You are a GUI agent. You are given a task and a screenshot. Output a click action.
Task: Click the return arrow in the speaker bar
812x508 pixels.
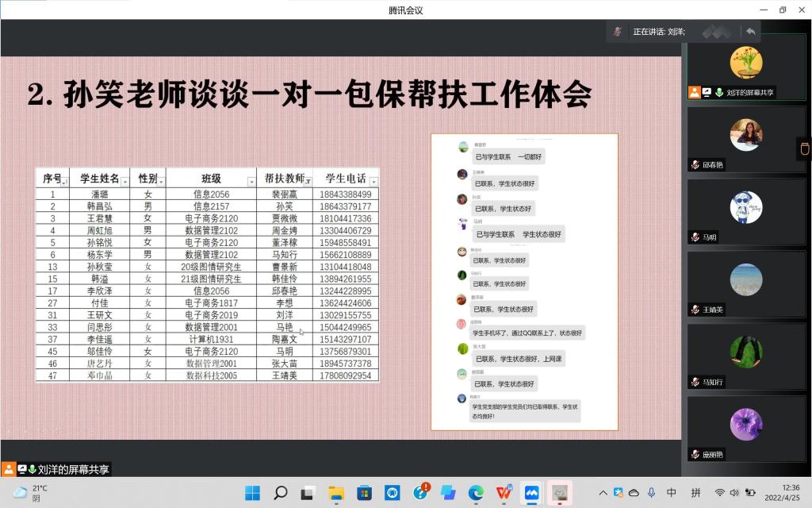pos(750,32)
